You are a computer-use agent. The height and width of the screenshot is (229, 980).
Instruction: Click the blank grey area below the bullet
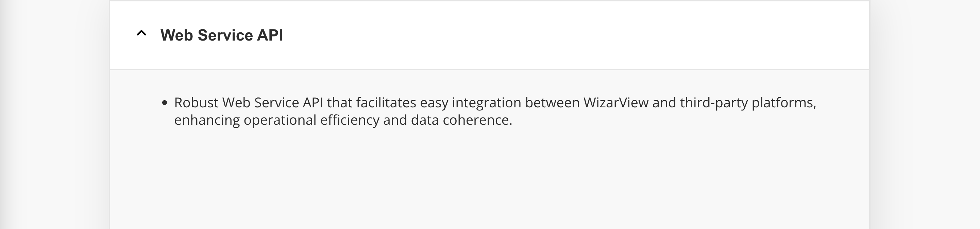pyautogui.click(x=490, y=179)
